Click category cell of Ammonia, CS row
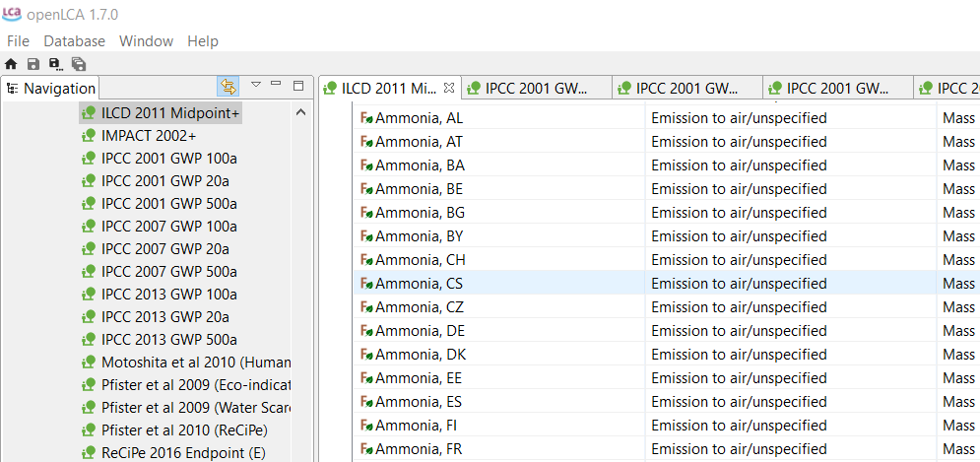 pyautogui.click(x=791, y=283)
